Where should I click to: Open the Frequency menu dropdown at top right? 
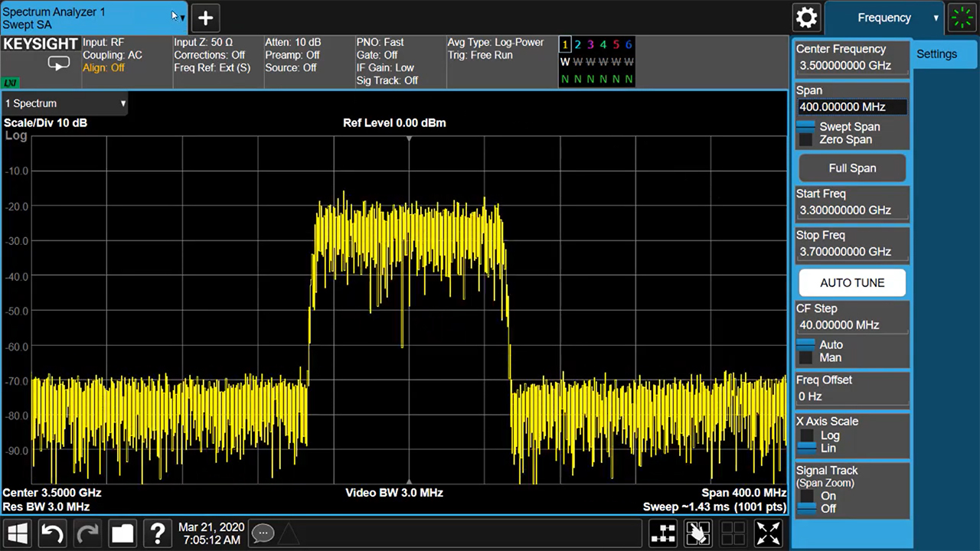pyautogui.click(x=884, y=17)
